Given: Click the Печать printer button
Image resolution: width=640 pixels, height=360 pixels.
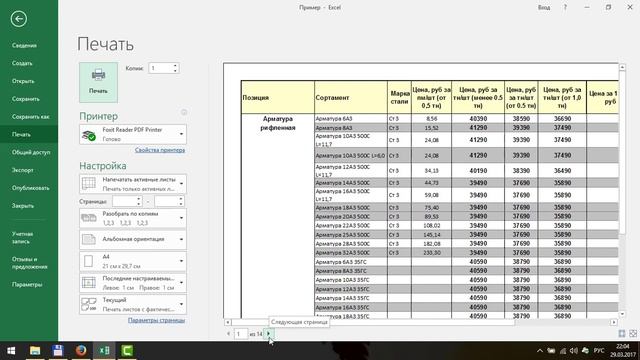Looking at the screenshot, I should pyautogui.click(x=98, y=82).
